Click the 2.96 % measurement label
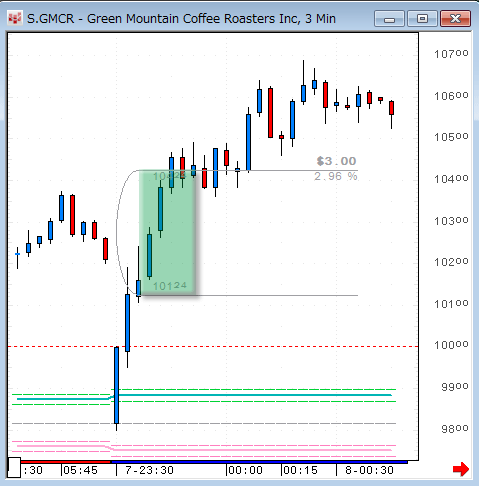The image size is (479, 486). tap(336, 176)
